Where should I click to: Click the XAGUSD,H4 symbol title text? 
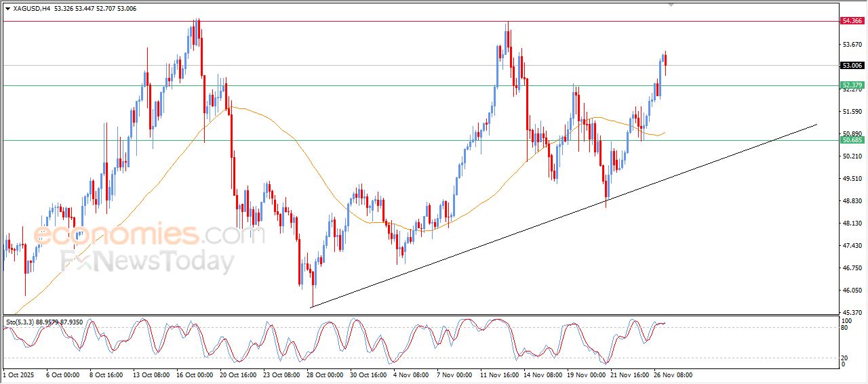coord(31,9)
